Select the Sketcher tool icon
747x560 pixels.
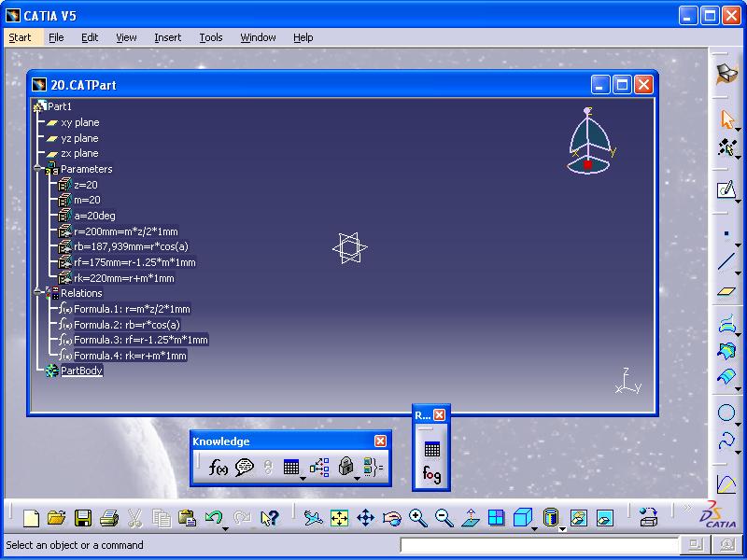pyautogui.click(x=726, y=190)
